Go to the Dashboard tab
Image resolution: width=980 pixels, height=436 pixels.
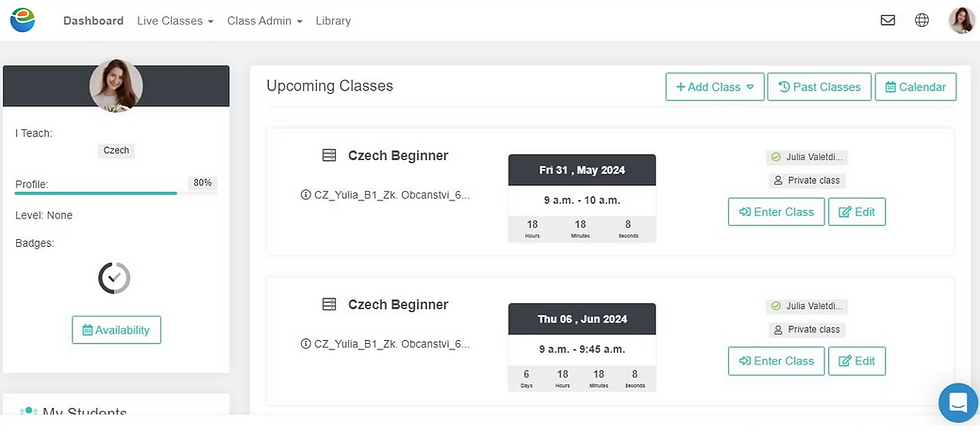[93, 21]
